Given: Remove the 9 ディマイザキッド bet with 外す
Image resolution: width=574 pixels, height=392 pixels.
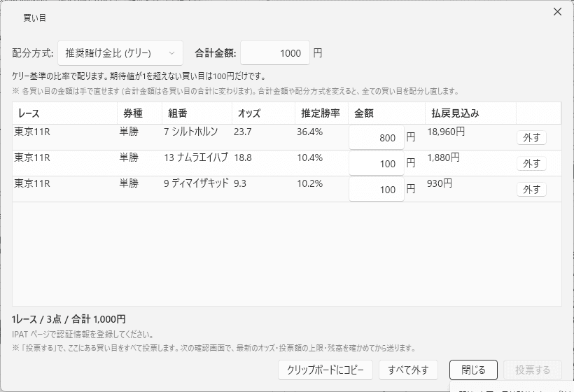Looking at the screenshot, I should pyautogui.click(x=531, y=189).
